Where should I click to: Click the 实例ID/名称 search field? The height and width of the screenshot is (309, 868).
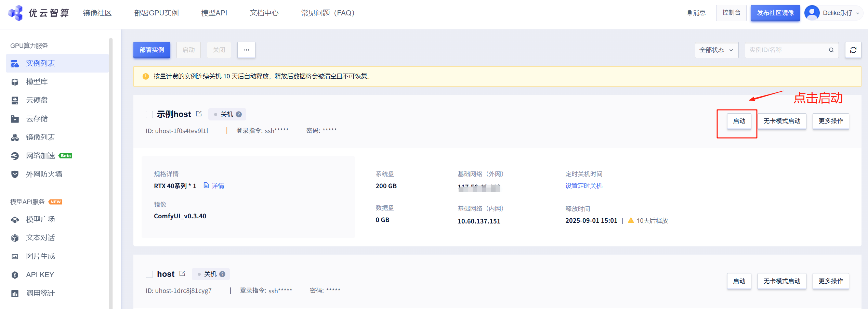792,50
